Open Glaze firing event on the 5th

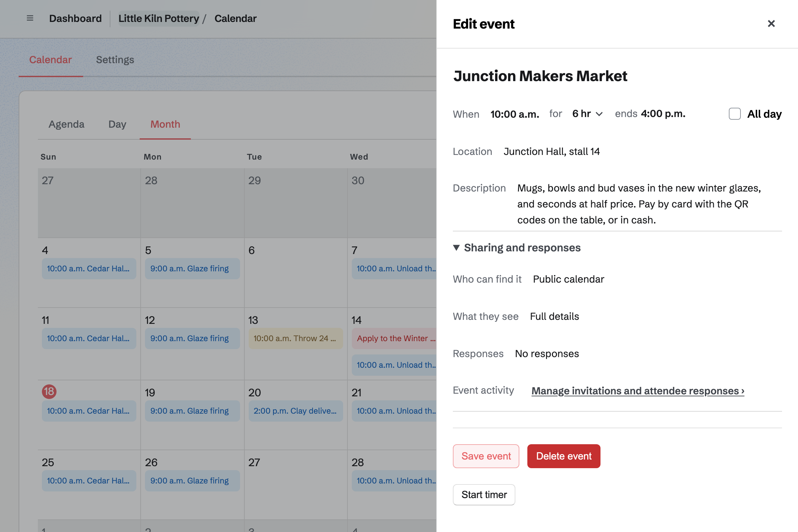point(193,268)
